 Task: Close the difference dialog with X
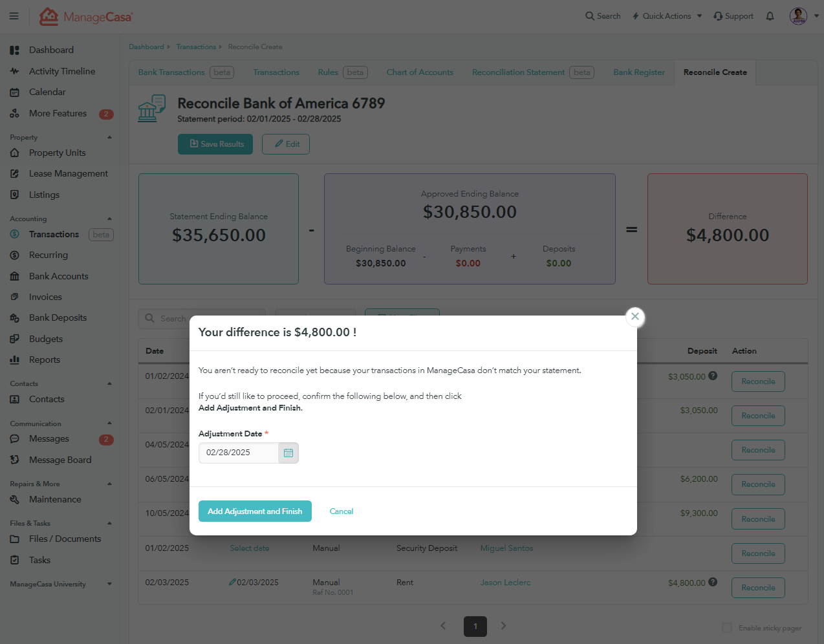635,316
